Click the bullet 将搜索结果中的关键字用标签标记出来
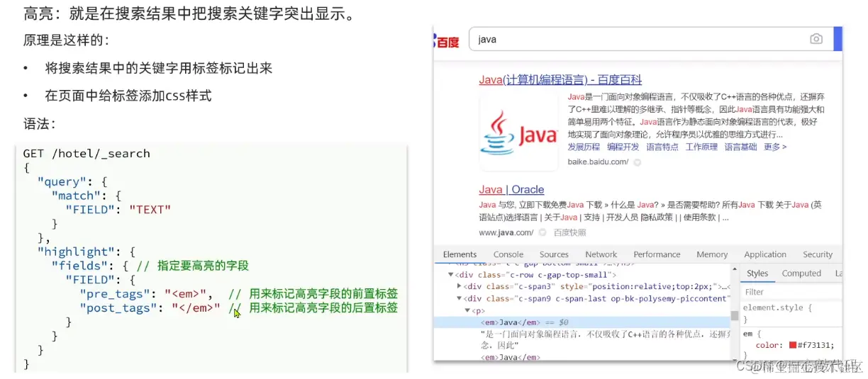868x379 pixels. pos(159,68)
